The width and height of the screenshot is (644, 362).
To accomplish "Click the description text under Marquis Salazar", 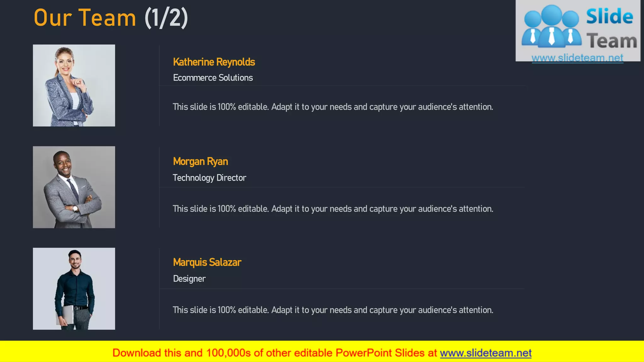I will 333,310.
